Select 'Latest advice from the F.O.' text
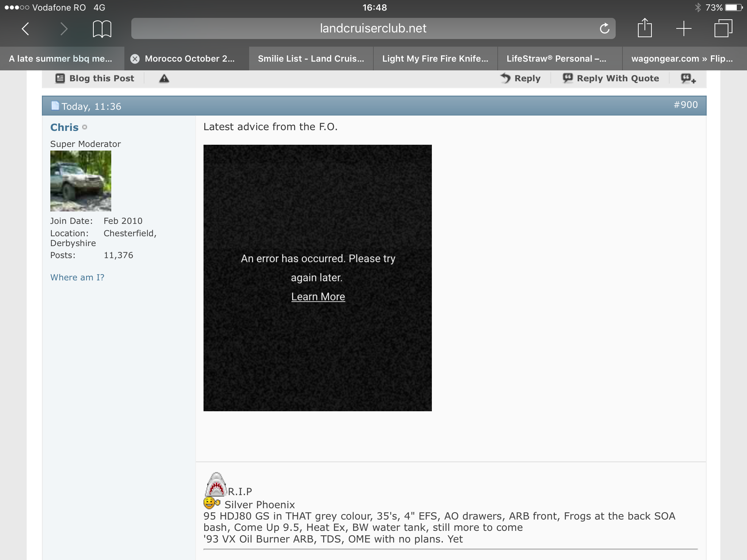Screen dimensions: 747x560 pos(270,127)
